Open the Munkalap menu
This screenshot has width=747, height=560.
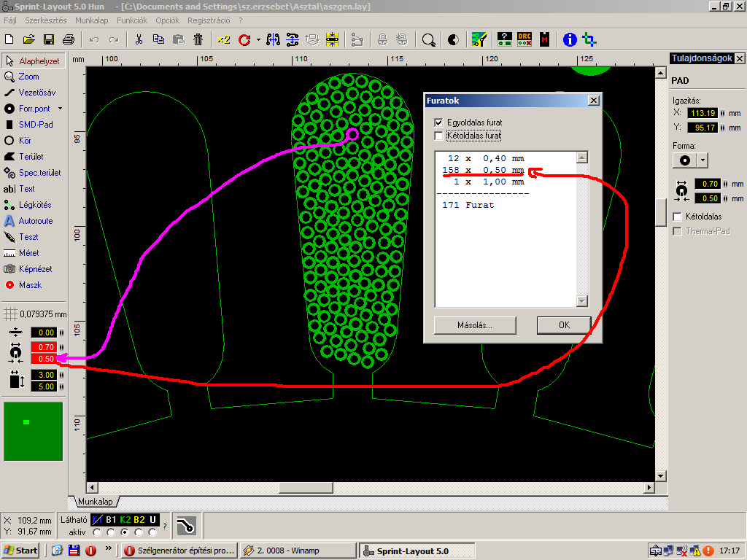pyautogui.click(x=91, y=20)
